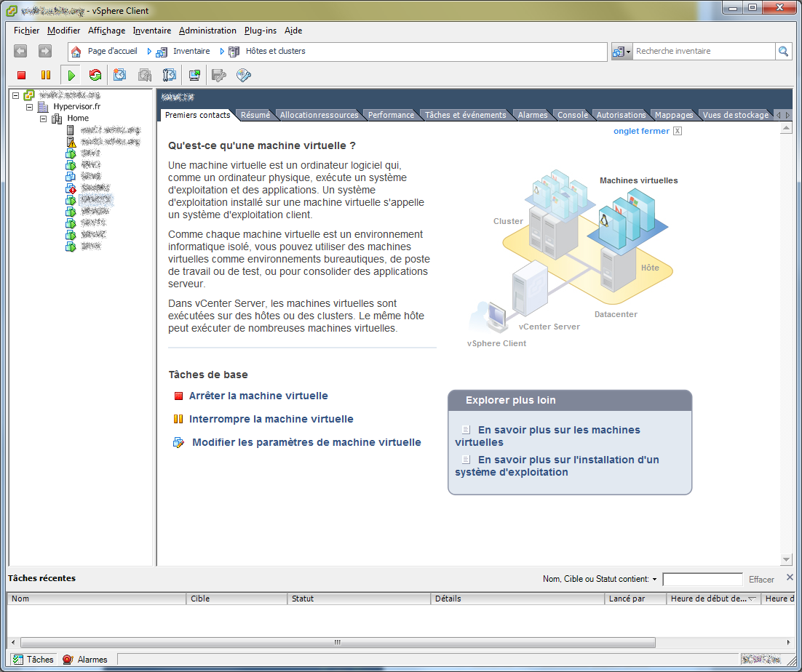Switch to the Tâches et événements tab
The image size is (802, 672).
(466, 115)
